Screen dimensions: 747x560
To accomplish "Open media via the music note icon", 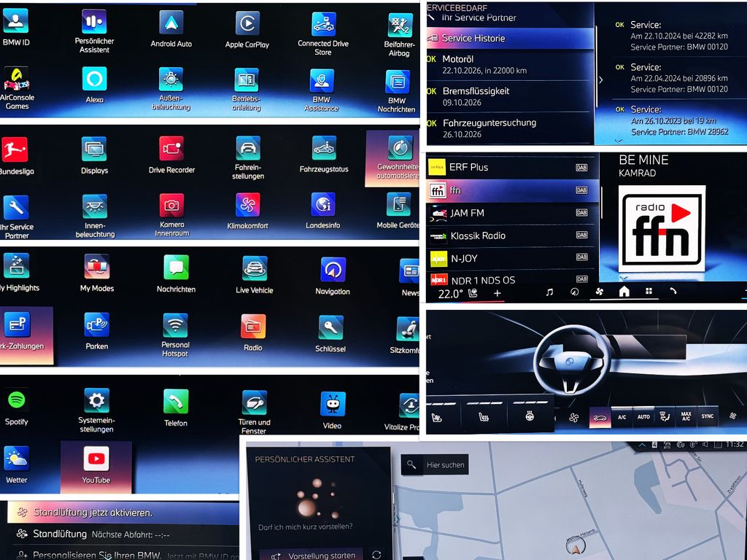I will (x=549, y=292).
